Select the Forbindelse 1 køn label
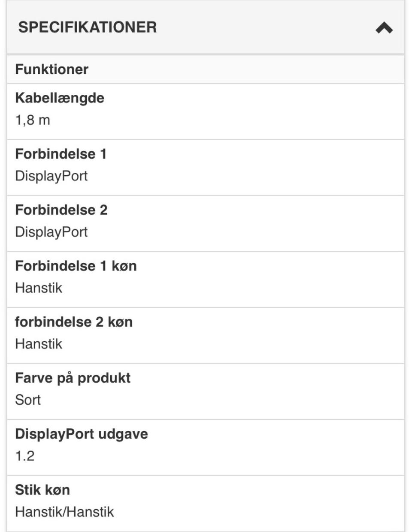The height and width of the screenshot is (532, 412). pyautogui.click(x=76, y=266)
